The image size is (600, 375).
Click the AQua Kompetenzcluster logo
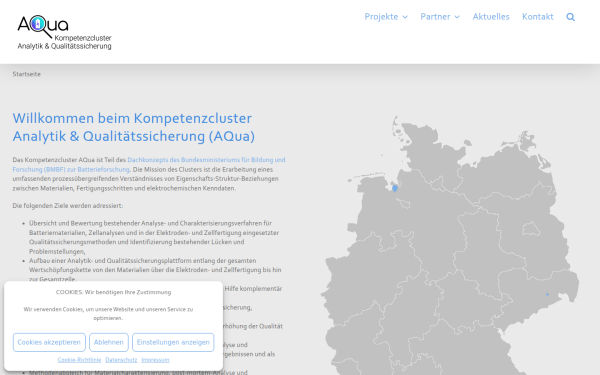pyautogui.click(x=64, y=33)
